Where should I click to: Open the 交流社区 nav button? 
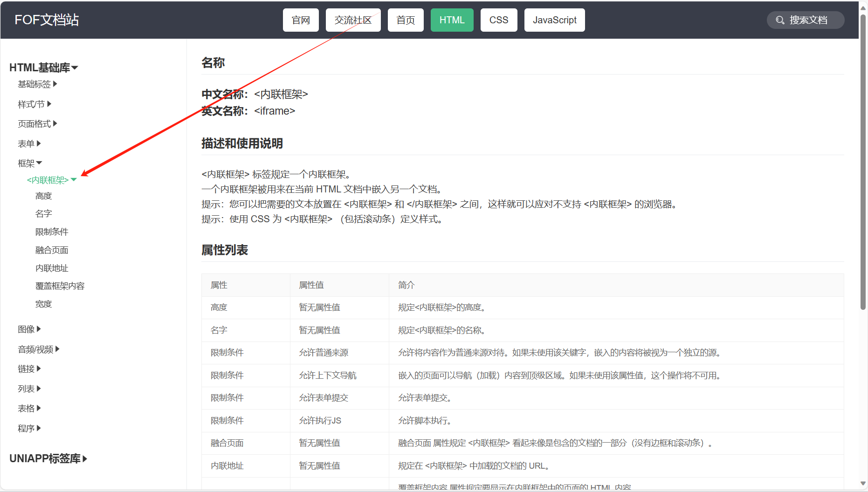coord(353,20)
